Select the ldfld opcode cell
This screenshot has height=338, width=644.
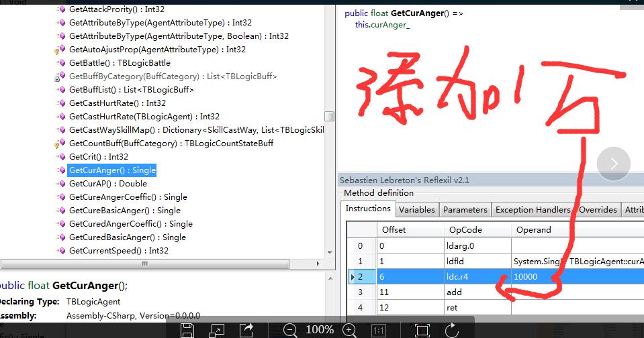[477, 262]
